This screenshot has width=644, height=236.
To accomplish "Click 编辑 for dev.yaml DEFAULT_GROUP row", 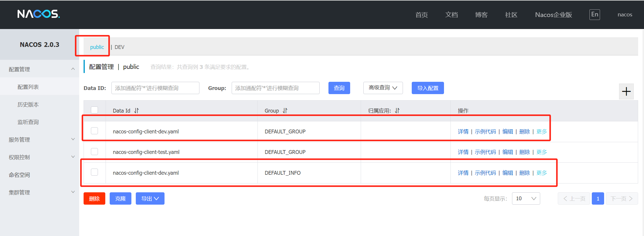I will pyautogui.click(x=508, y=132).
